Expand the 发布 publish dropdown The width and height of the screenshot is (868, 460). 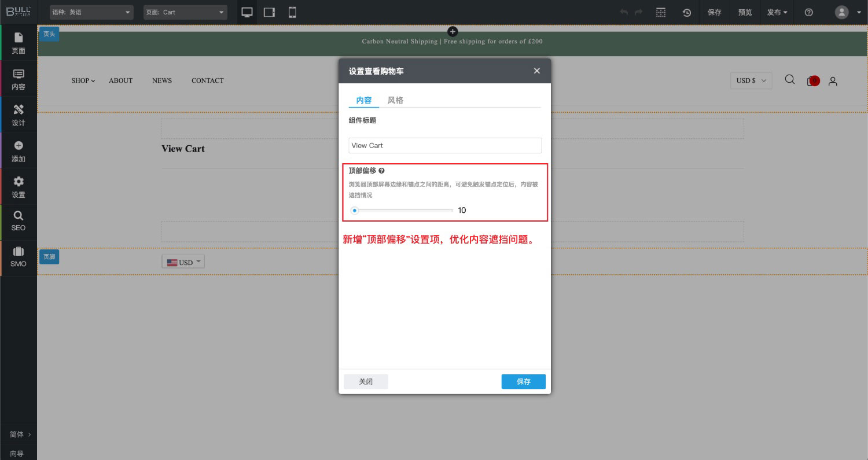(777, 12)
